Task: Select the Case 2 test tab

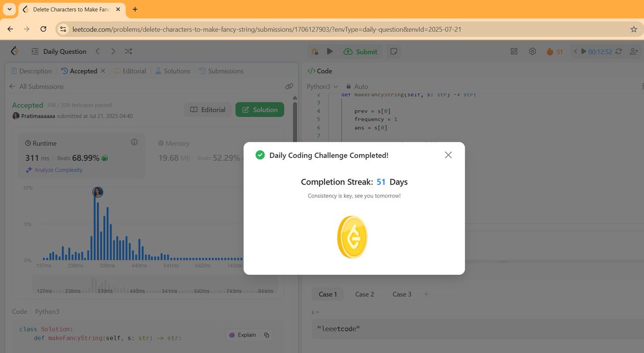Action: tap(364, 294)
